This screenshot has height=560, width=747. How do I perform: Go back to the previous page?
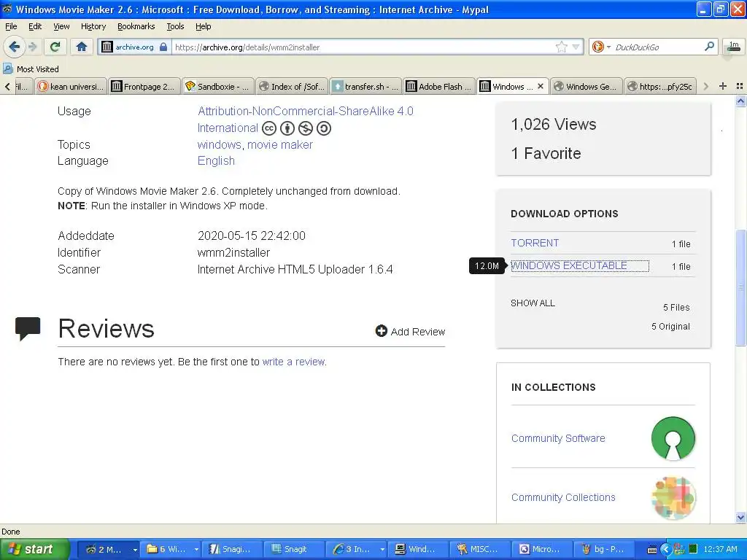14,47
